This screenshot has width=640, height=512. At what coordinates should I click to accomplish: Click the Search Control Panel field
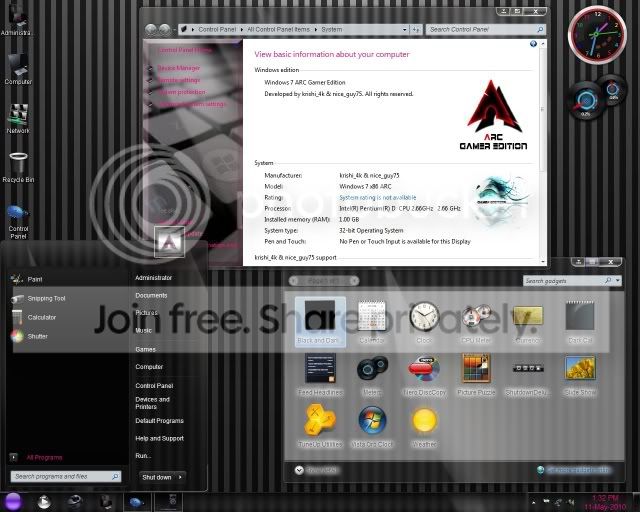tap(486, 29)
